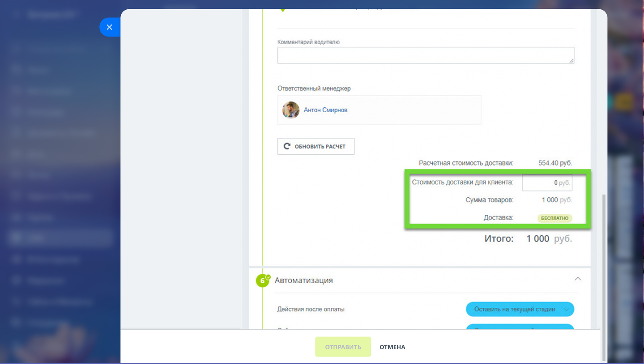Screen dimensions: 644x364
Task: Click the Расчетная стоимость доставки label
Action: [466, 163]
